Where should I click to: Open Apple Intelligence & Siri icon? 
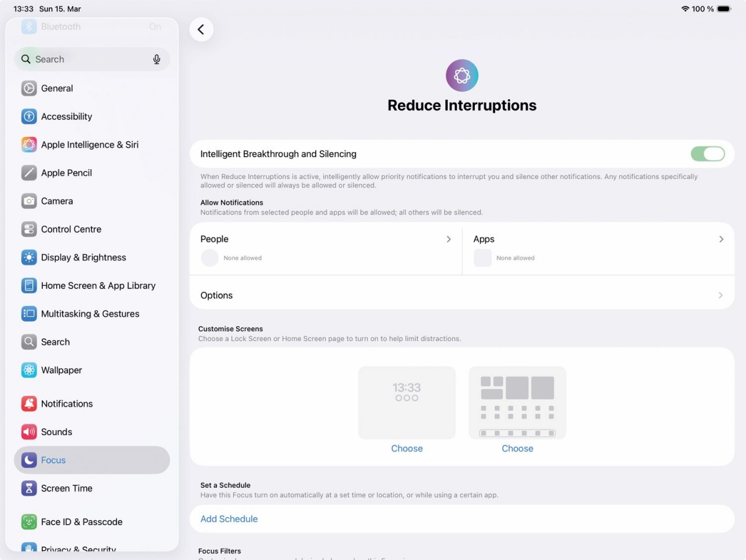click(29, 145)
